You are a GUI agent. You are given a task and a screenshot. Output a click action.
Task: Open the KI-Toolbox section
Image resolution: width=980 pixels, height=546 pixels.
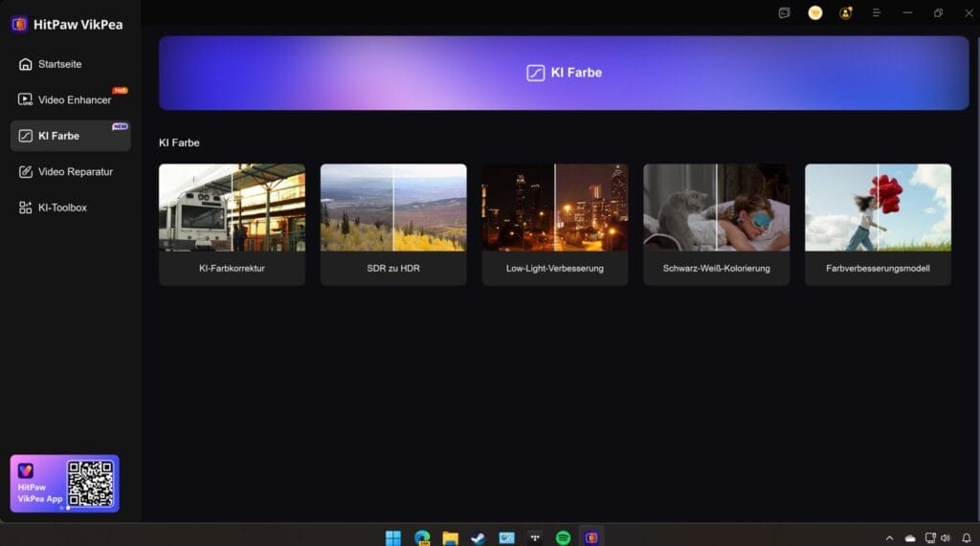(62, 207)
